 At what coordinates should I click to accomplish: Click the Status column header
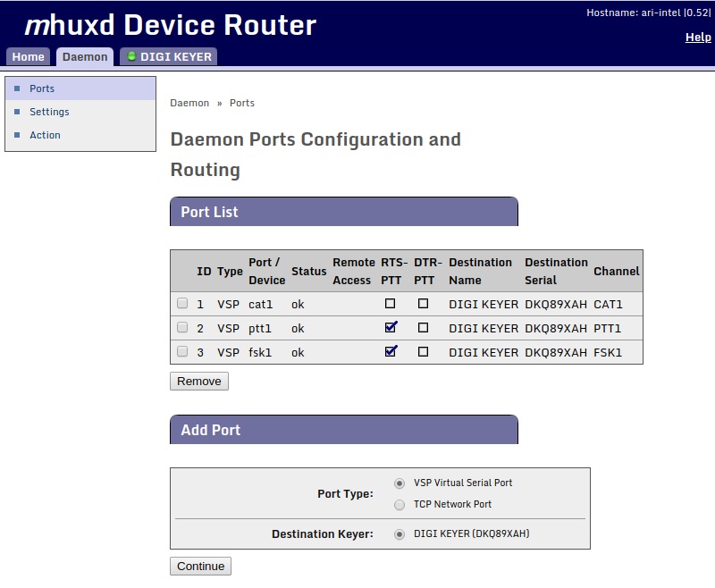308,271
